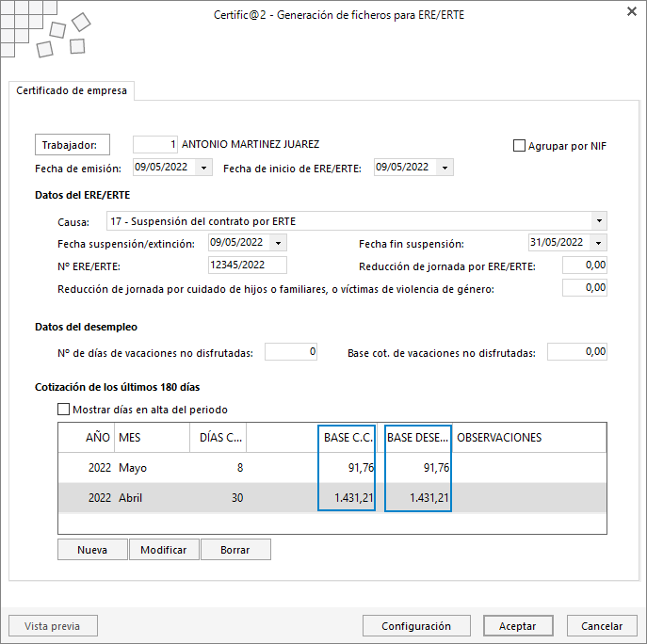Click the BASE DESE... column header
Image resolution: width=647 pixels, height=644 pixels.
[x=418, y=437]
